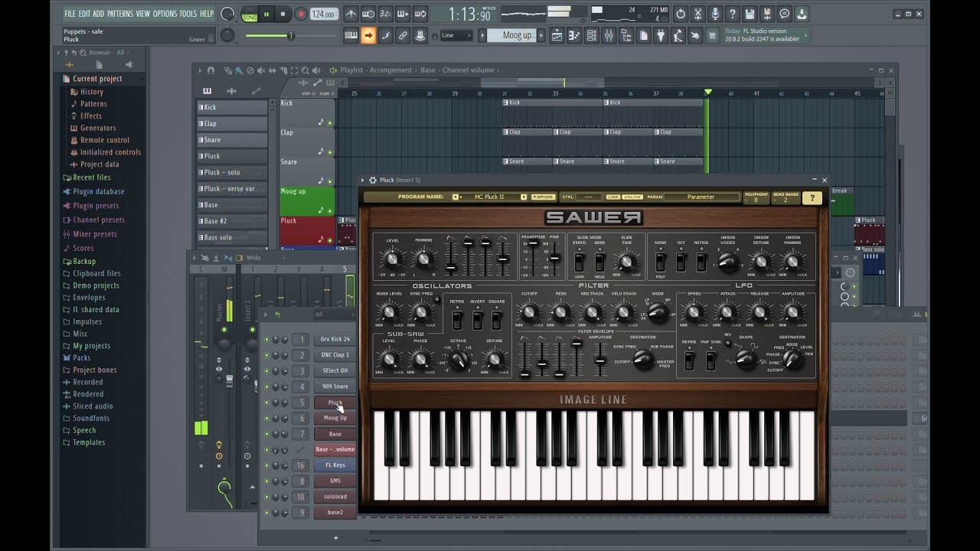
Task: Stop playback with the stop button
Action: 283,14
